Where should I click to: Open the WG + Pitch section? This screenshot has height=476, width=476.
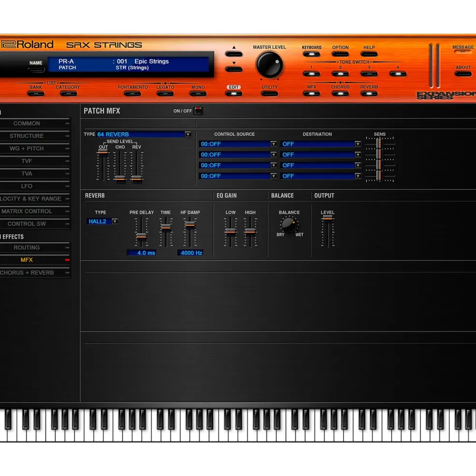35,148
